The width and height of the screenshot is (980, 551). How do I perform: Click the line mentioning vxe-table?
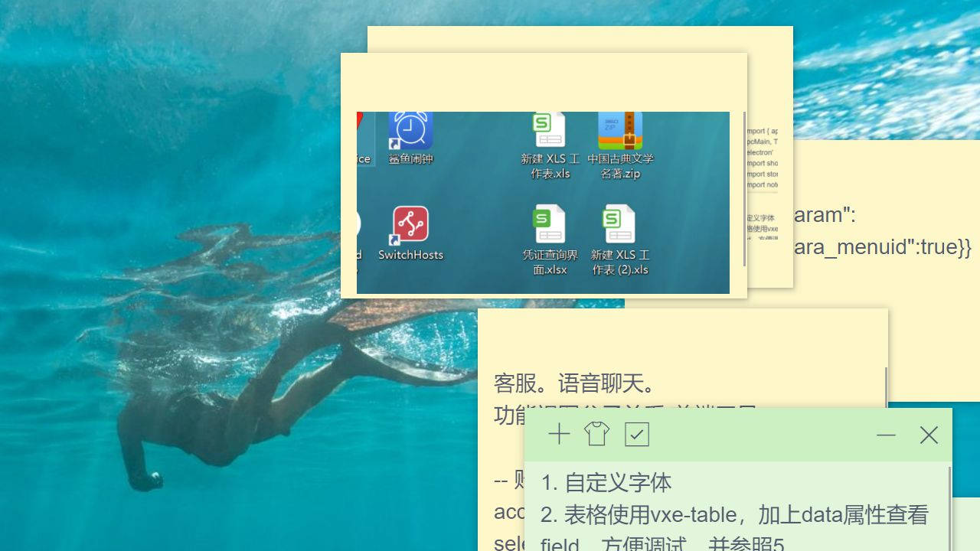tap(733, 515)
